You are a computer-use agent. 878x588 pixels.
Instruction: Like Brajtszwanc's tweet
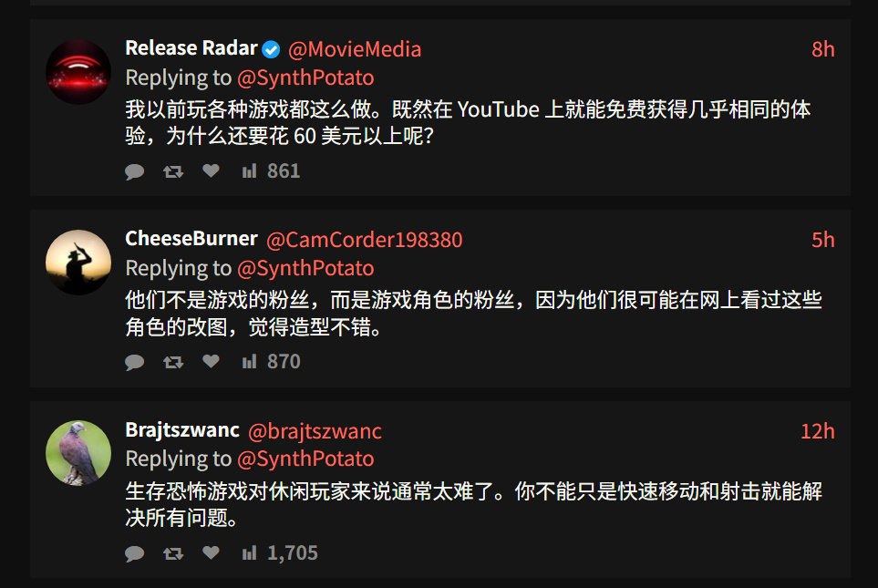pyautogui.click(x=211, y=552)
